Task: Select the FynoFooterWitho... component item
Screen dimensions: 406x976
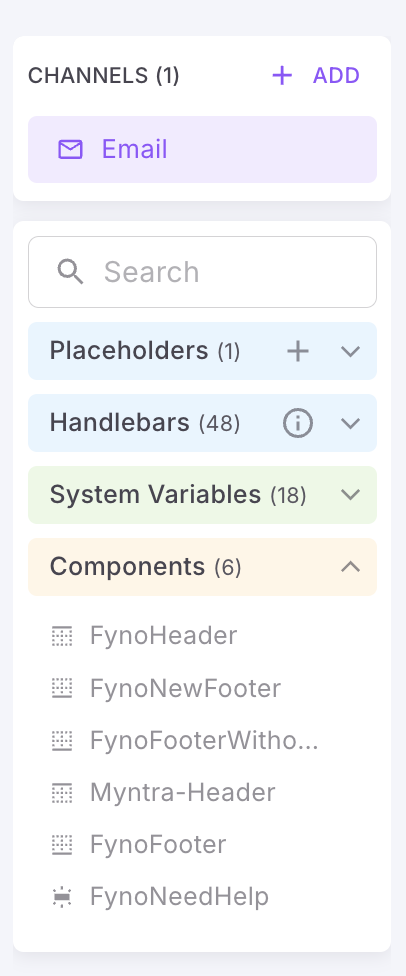Action: pyautogui.click(x=202, y=741)
